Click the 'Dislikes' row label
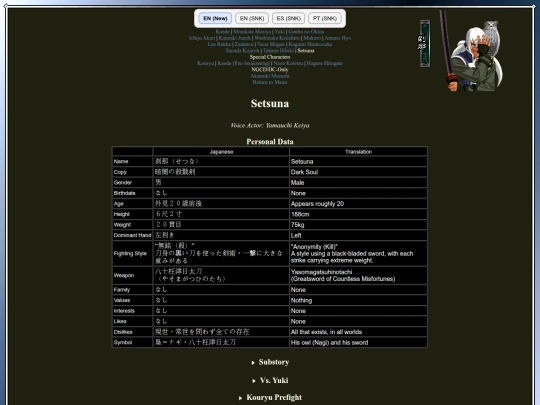Viewport: 540px width, 405px height. pyautogui.click(x=133, y=332)
